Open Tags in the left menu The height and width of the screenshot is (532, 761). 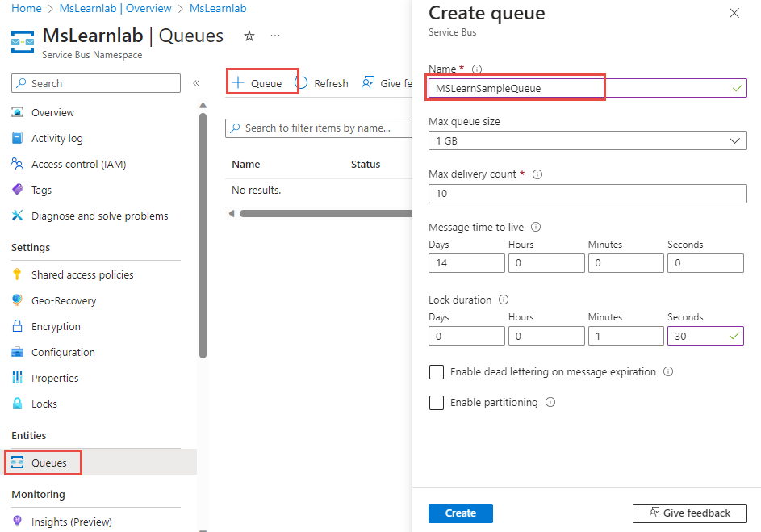(x=41, y=190)
